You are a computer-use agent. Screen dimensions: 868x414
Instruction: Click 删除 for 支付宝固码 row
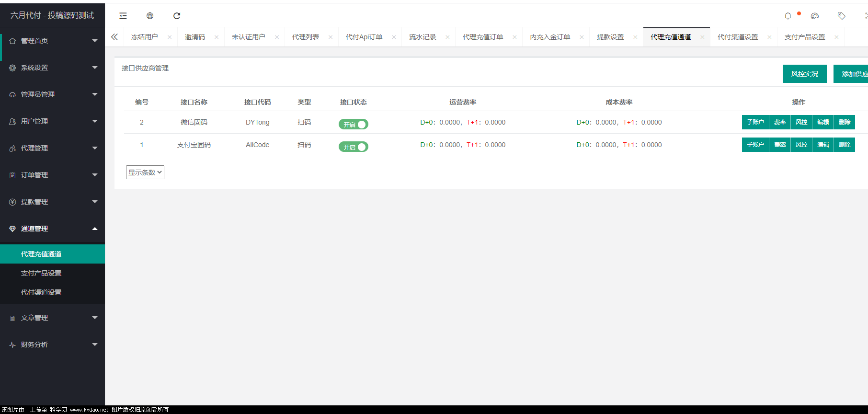click(845, 145)
